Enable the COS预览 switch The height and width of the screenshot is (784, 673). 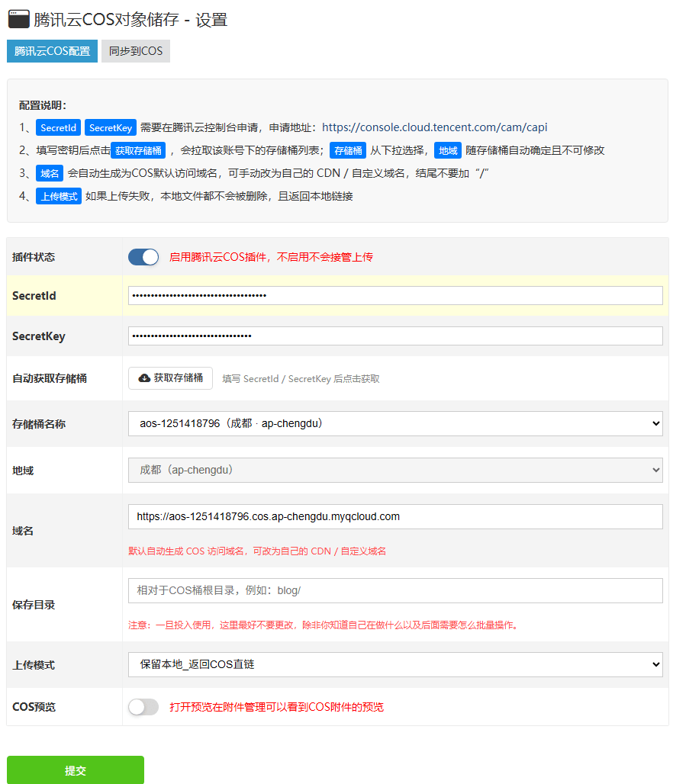[x=143, y=707]
